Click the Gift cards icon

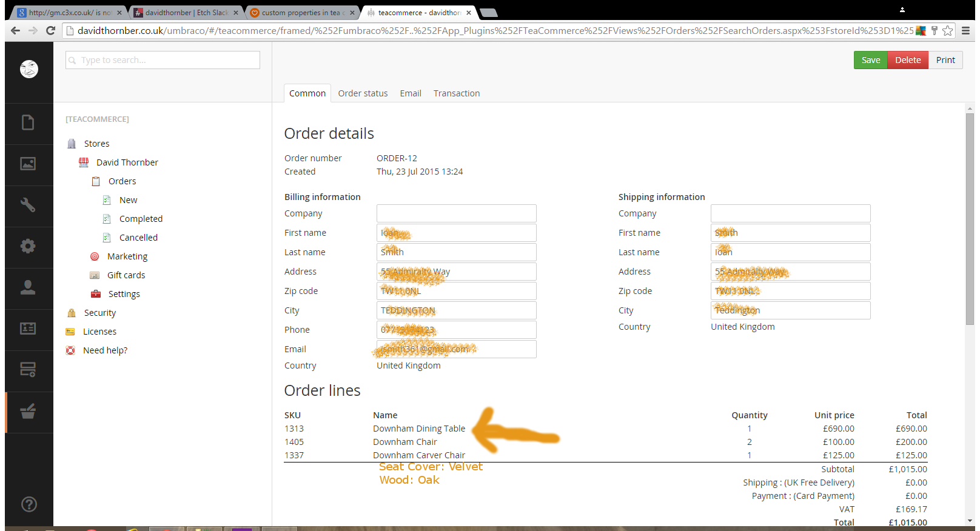(x=95, y=275)
